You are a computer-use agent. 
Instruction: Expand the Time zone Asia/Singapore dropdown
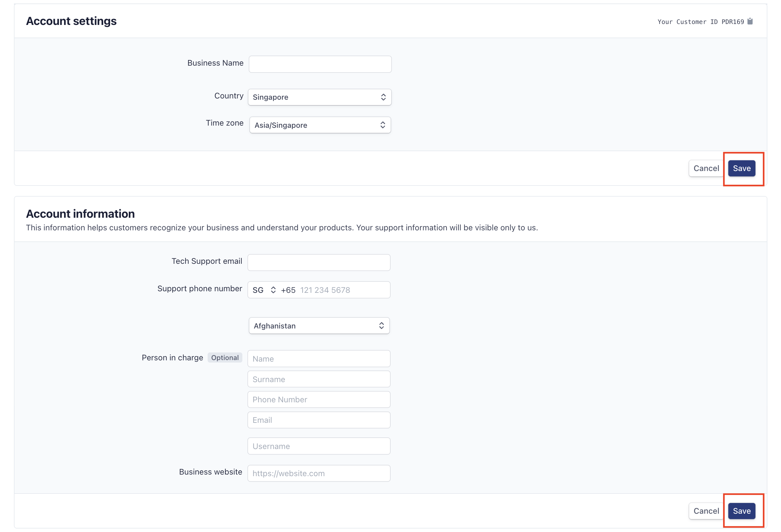click(x=320, y=125)
